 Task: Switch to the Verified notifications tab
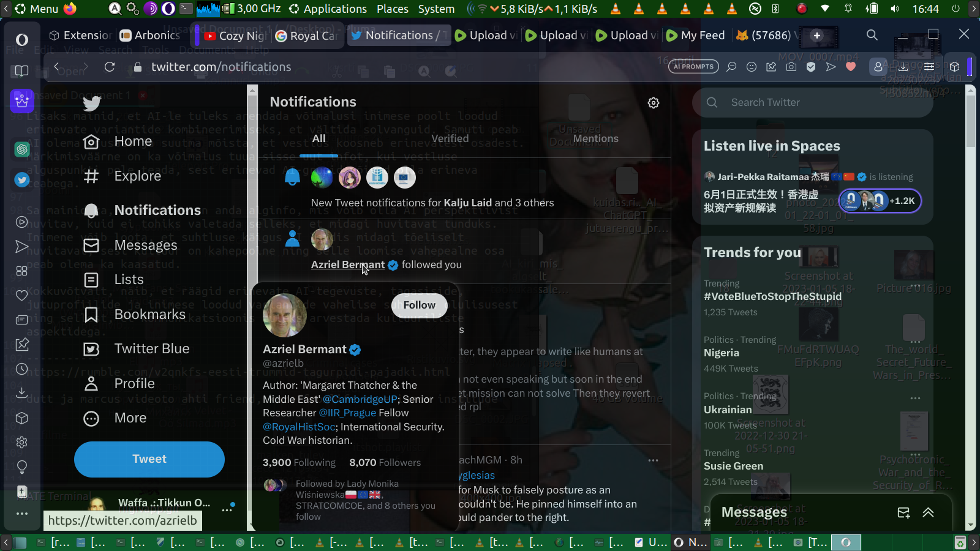tap(450, 138)
